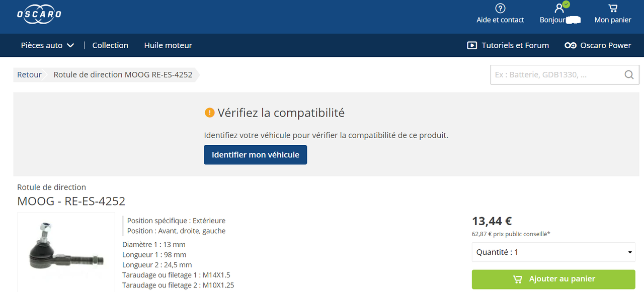Click the 13,44 € price text
Screen dimensions: 644x292
[x=492, y=221]
